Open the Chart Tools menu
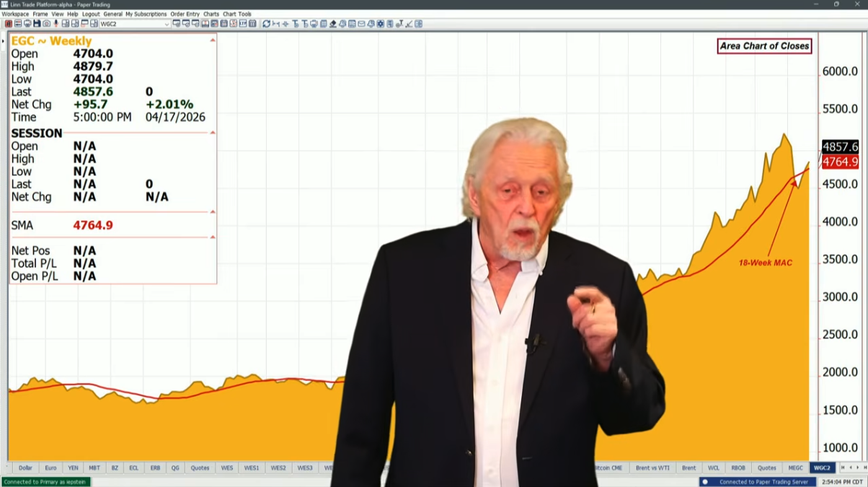The width and height of the screenshot is (868, 487). 237,14
